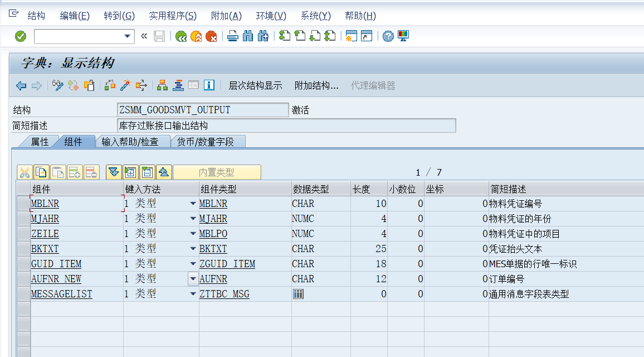Select the ZEILE row selector
Image resolution: width=644 pixels, height=357 pixels.
pos(23,234)
